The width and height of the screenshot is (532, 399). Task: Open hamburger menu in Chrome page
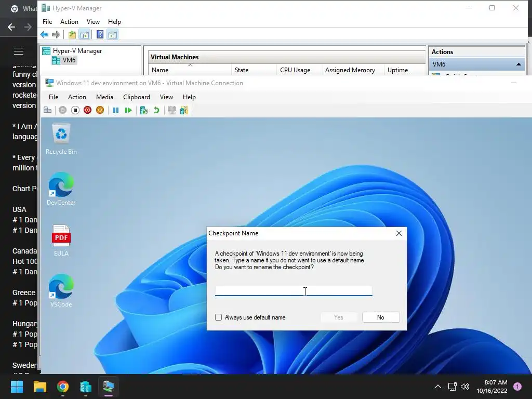point(19,51)
